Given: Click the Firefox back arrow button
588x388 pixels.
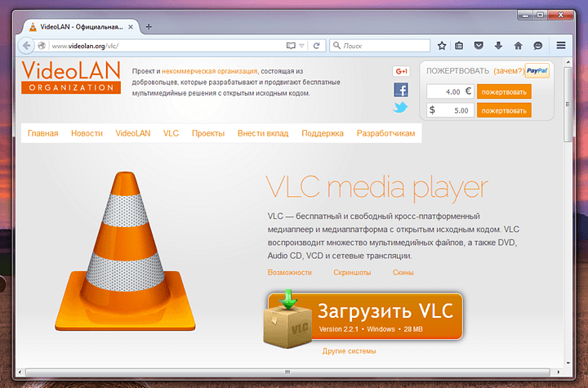Looking at the screenshot, I should (28, 46).
